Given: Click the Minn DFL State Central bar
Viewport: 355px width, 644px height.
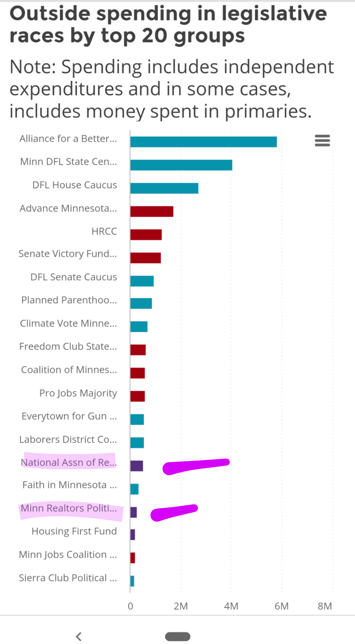Looking at the screenshot, I should pyautogui.click(x=181, y=165).
